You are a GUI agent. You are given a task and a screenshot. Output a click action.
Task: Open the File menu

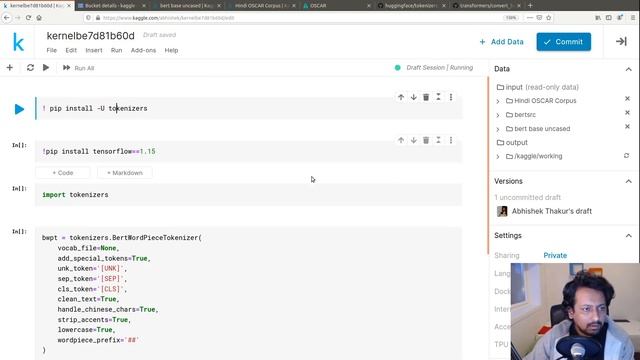(51, 50)
